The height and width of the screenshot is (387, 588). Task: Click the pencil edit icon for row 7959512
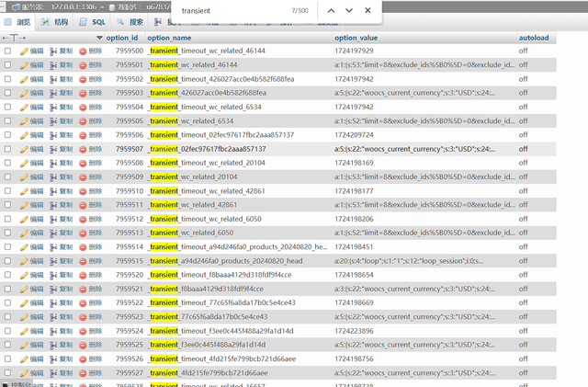pos(25,220)
